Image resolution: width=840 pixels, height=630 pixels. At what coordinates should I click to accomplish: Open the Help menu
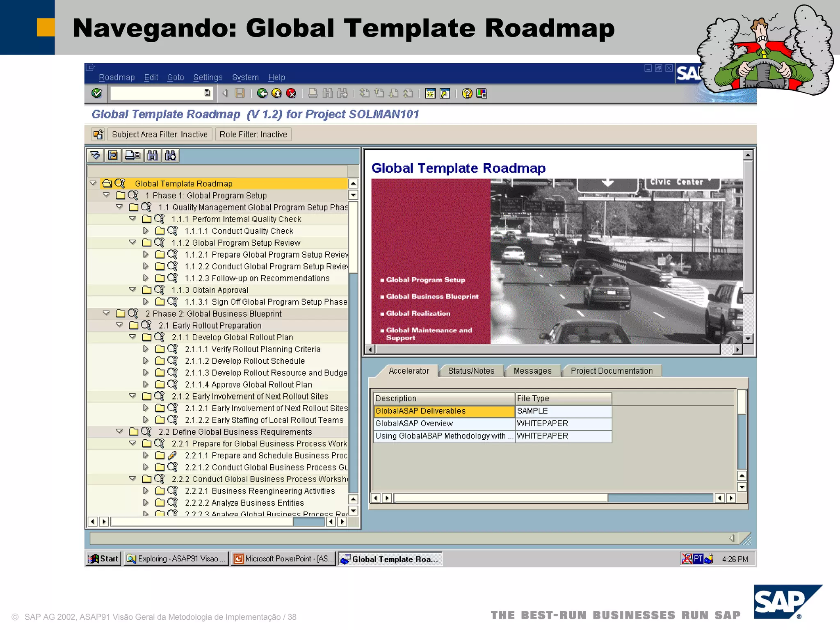[276, 77]
